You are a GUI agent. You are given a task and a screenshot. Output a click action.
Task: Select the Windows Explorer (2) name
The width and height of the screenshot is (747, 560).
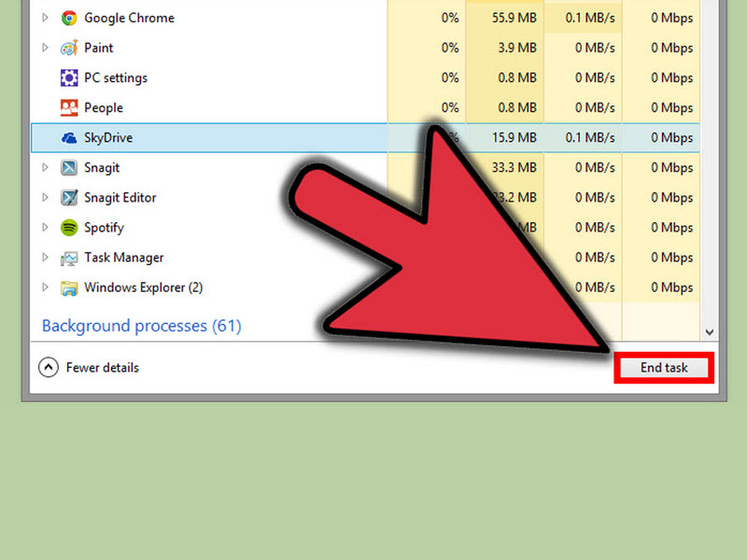144,287
